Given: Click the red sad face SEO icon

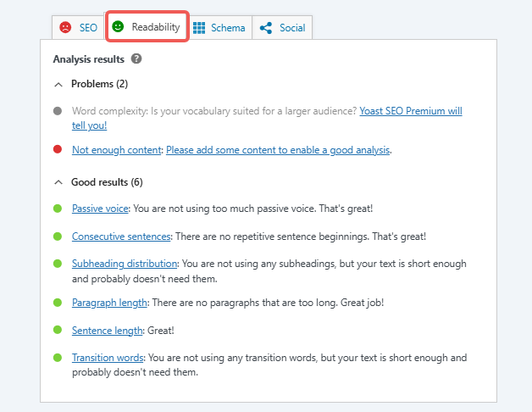Looking at the screenshot, I should pos(65,28).
